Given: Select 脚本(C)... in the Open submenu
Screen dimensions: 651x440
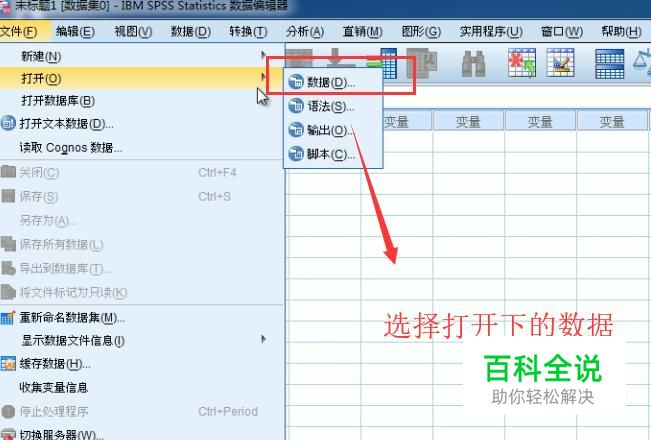Looking at the screenshot, I should click(333, 154).
